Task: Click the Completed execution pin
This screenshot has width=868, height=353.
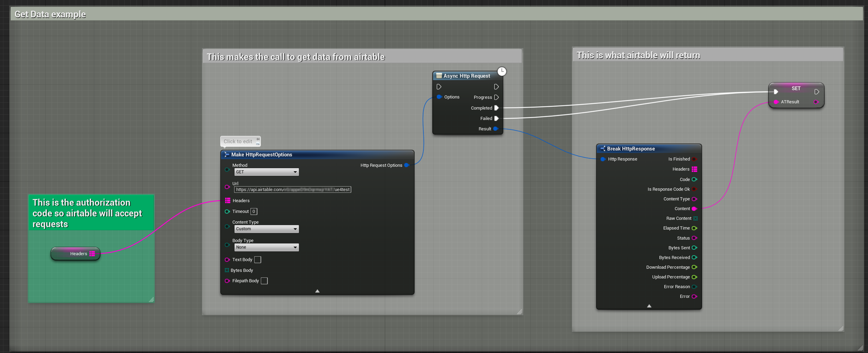Action: point(497,108)
